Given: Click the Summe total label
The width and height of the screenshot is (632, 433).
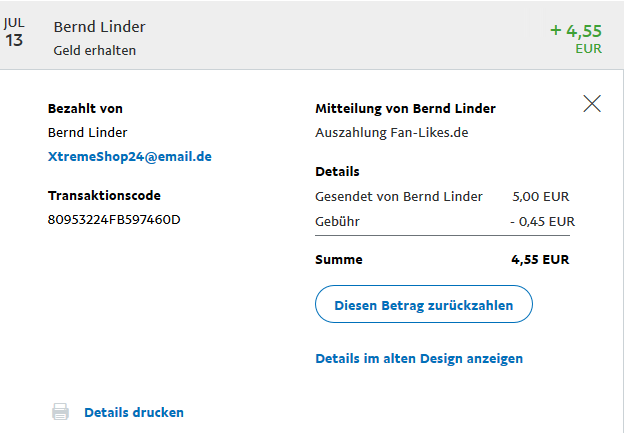Looking at the screenshot, I should [x=339, y=260].
